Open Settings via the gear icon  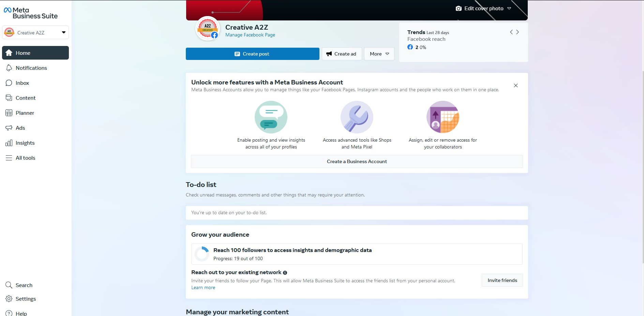coord(9,299)
